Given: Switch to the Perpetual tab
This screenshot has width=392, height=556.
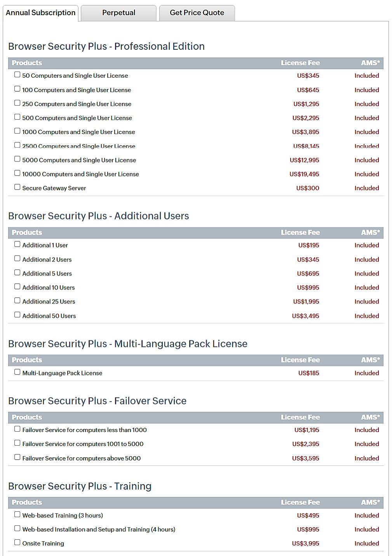Looking at the screenshot, I should click(x=118, y=12).
